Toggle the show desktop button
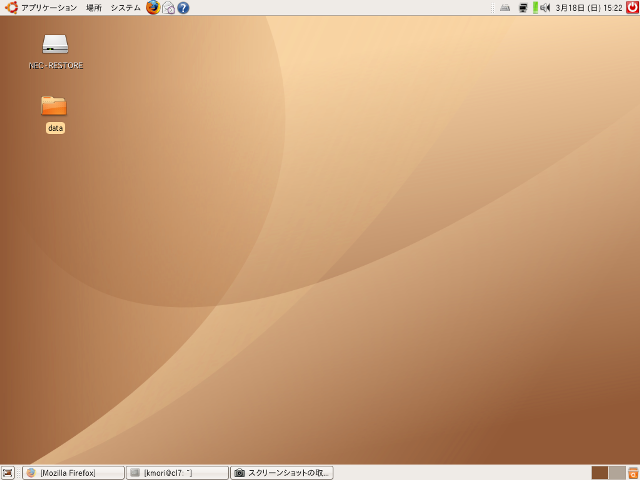 point(8,472)
